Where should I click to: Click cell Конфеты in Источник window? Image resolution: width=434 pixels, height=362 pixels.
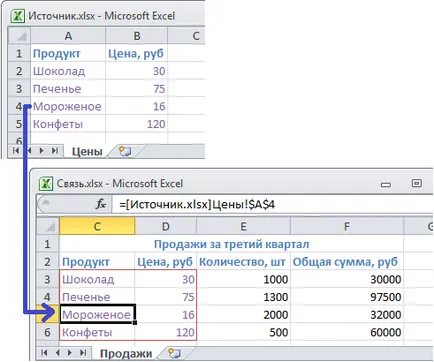pos(68,124)
